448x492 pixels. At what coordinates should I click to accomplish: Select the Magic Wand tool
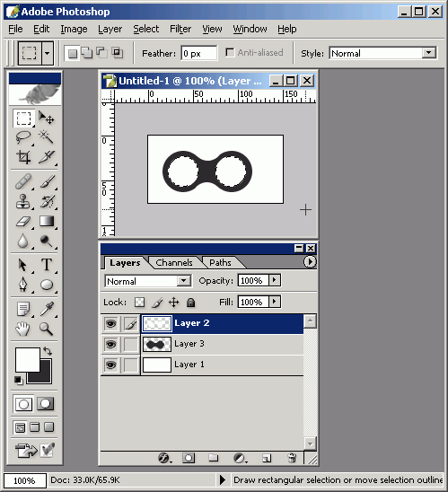pos(47,137)
